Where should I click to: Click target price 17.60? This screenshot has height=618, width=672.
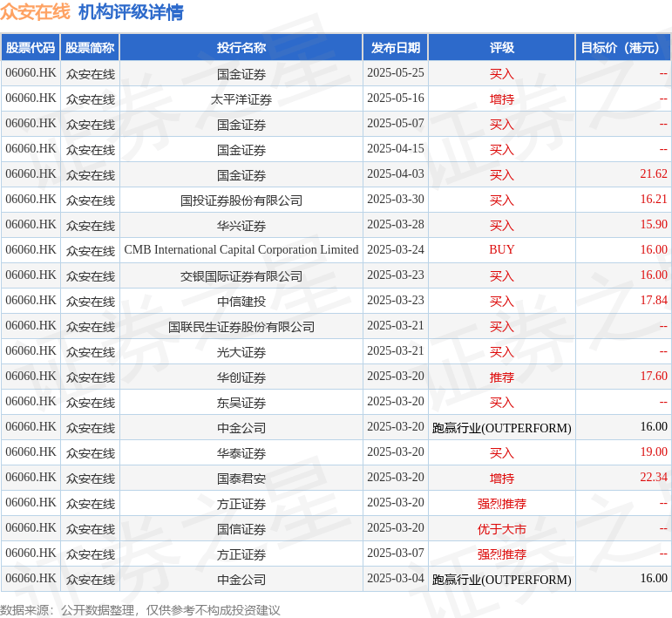pos(654,377)
